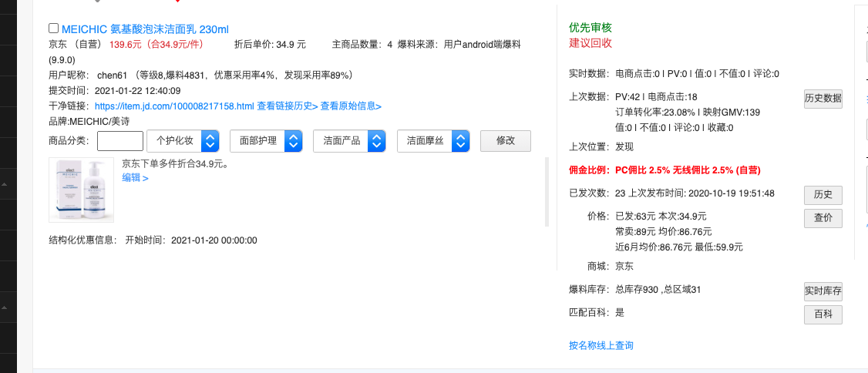
Task: Click the 查价 price check button
Action: 823,218
